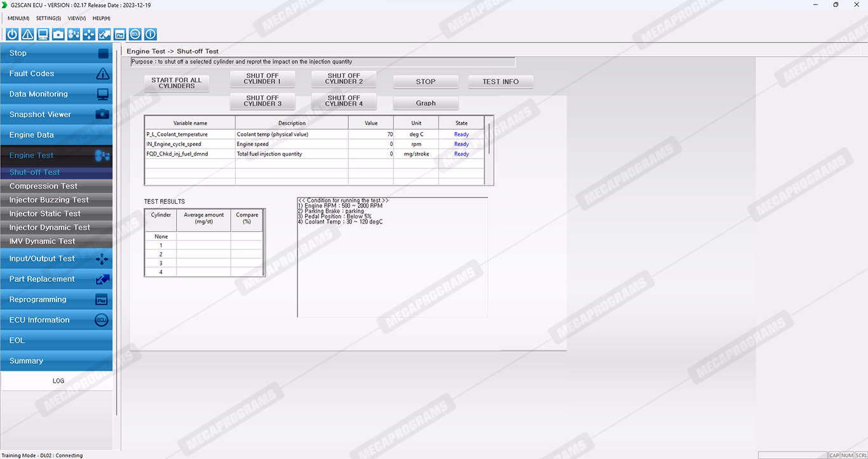
Task: Click the STOP button beside TEST INFO
Action: [426, 81]
